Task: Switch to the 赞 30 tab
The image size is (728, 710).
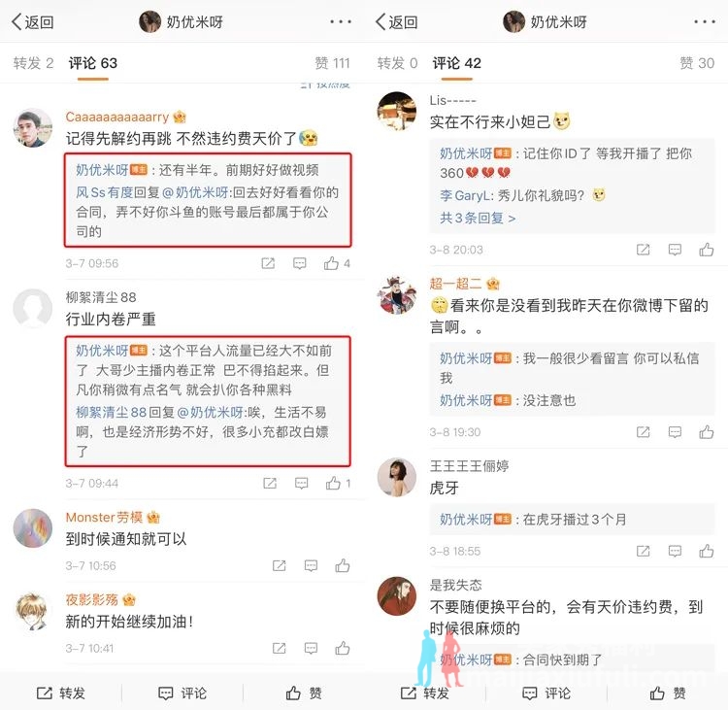Action: pyautogui.click(x=697, y=63)
